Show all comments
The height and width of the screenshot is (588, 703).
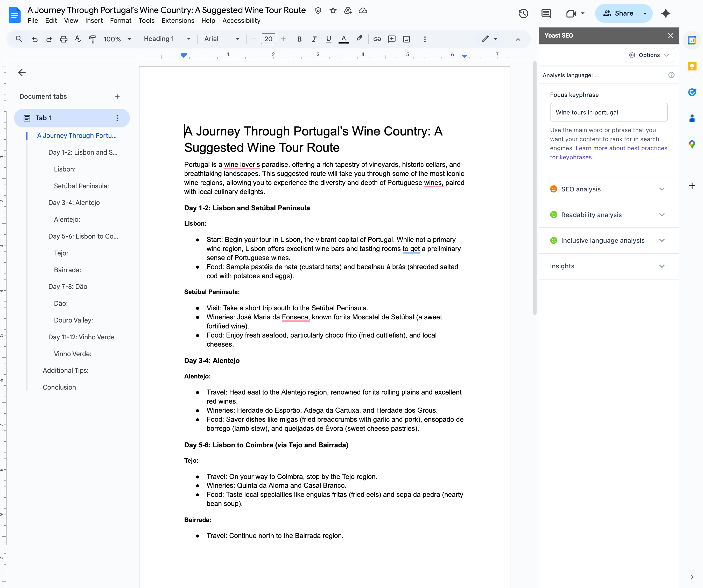click(x=546, y=13)
